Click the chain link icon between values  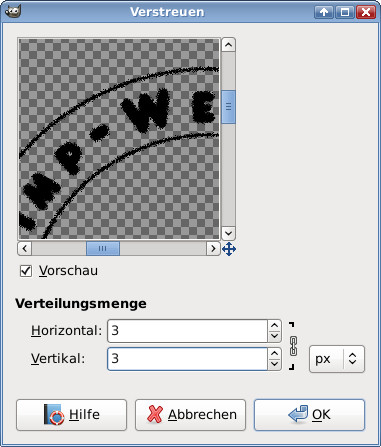[293, 346]
